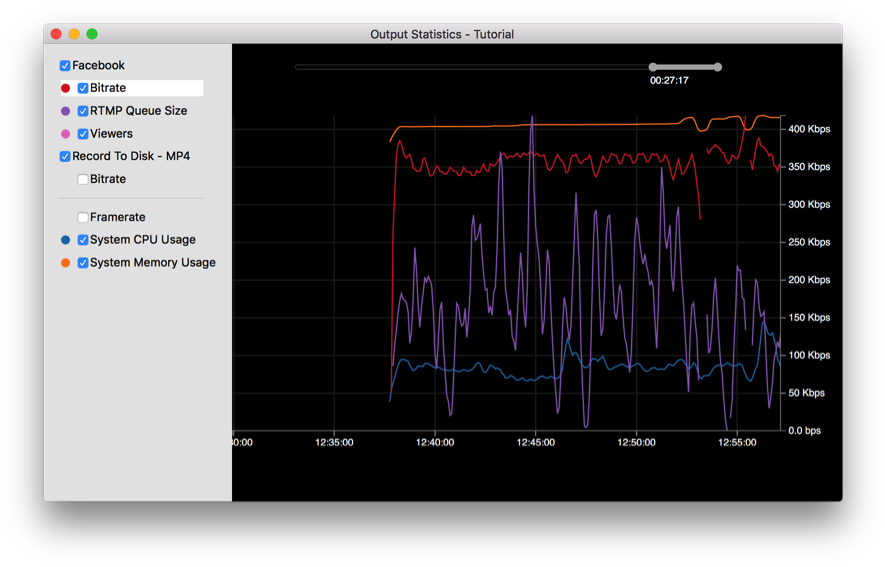Click the 12:45:00 time axis label
Image resolution: width=885 pixels, height=567 pixels.
coord(536,443)
